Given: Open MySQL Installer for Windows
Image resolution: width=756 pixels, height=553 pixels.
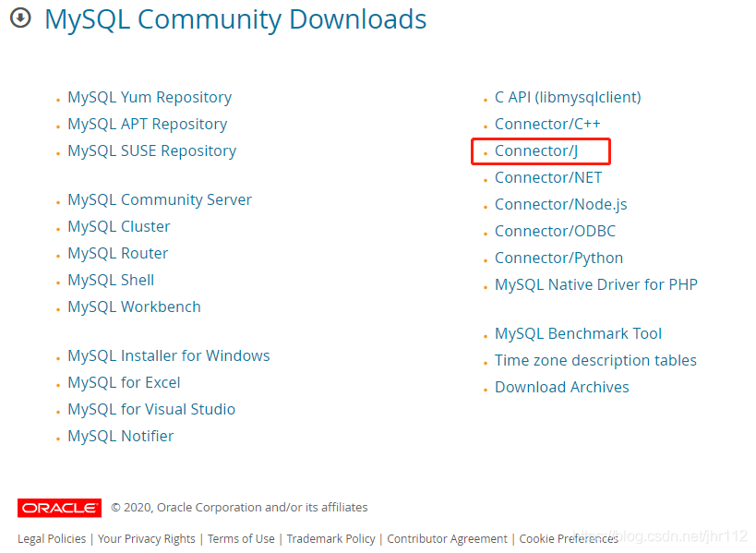Looking at the screenshot, I should [169, 355].
